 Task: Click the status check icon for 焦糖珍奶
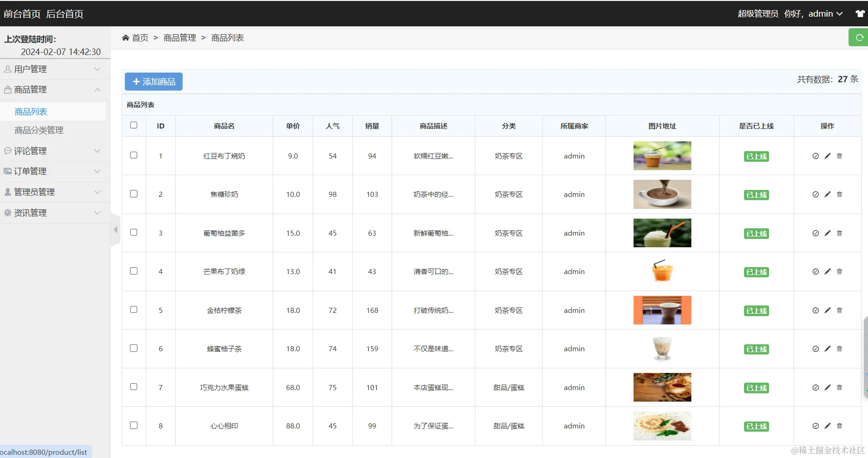click(815, 195)
